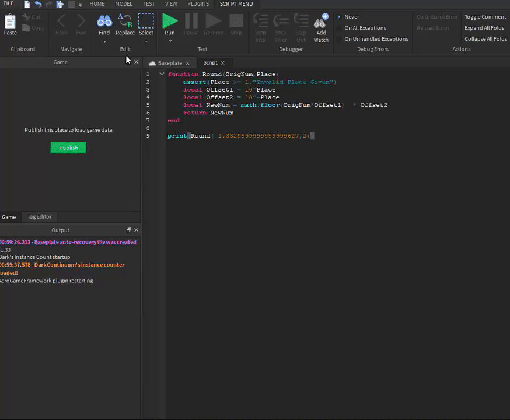Undock the Output panel with float icon
The image size is (510, 420).
point(129,230)
